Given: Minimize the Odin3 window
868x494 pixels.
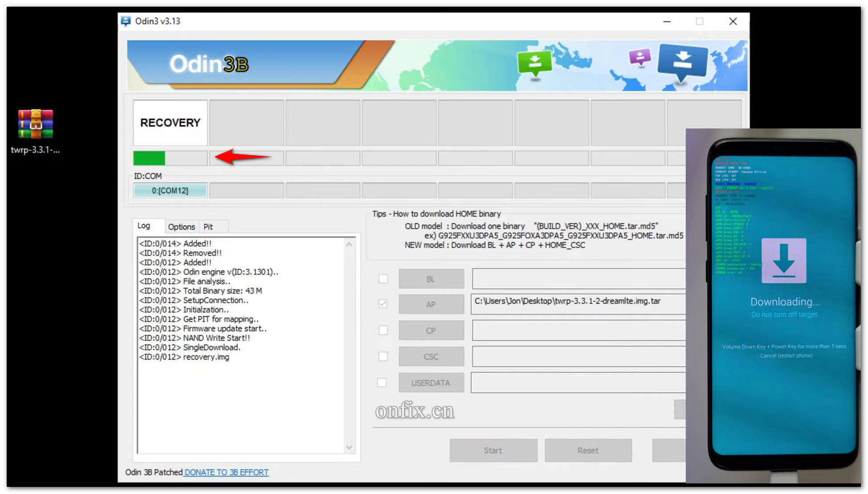Looking at the screenshot, I should point(666,21).
